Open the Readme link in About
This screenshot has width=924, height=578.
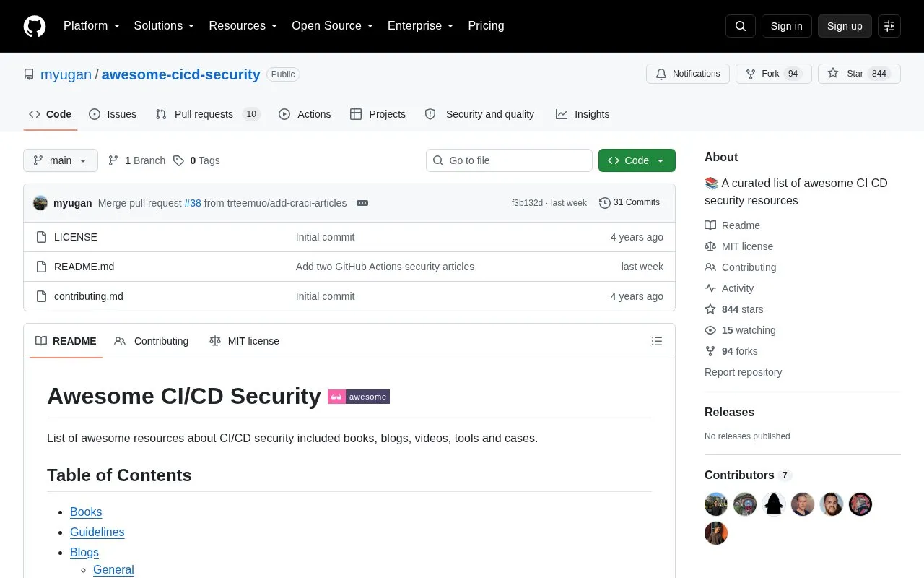point(733,225)
